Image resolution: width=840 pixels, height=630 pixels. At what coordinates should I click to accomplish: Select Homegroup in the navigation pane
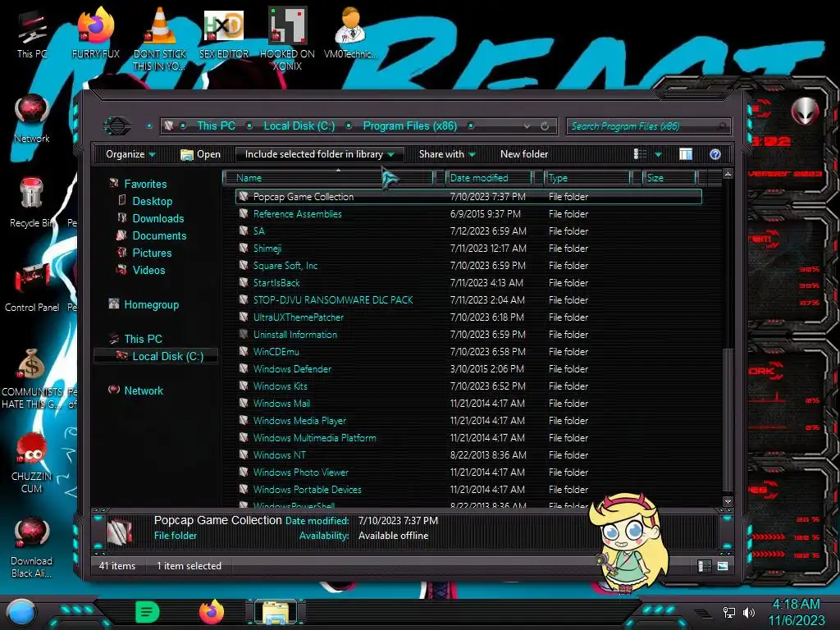pyautogui.click(x=151, y=304)
